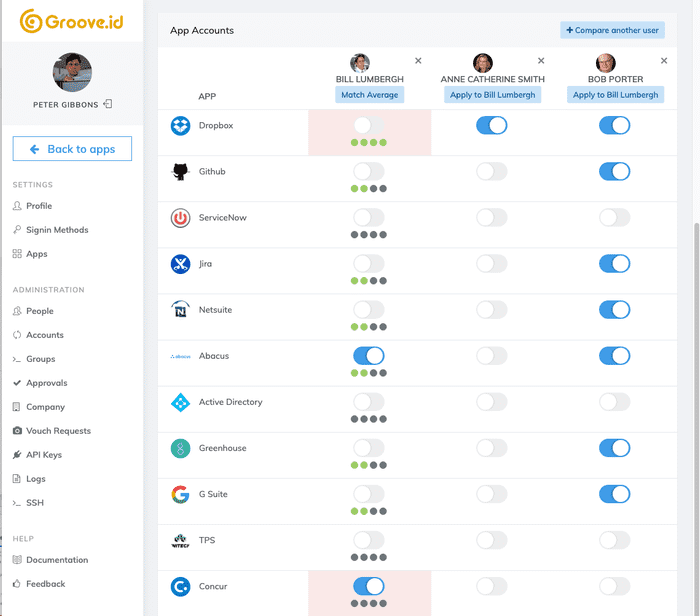Disable Dropbox for Bob Porter
Image resolution: width=700 pixels, height=616 pixels.
(x=614, y=125)
